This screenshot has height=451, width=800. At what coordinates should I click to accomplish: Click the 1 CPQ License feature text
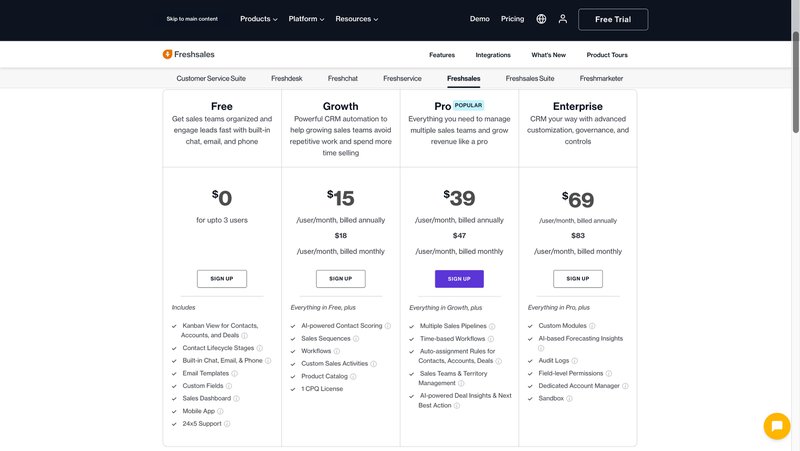click(322, 389)
